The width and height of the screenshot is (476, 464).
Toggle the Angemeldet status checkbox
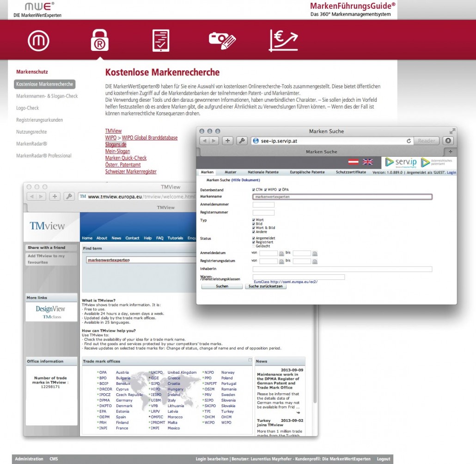pos(254,238)
